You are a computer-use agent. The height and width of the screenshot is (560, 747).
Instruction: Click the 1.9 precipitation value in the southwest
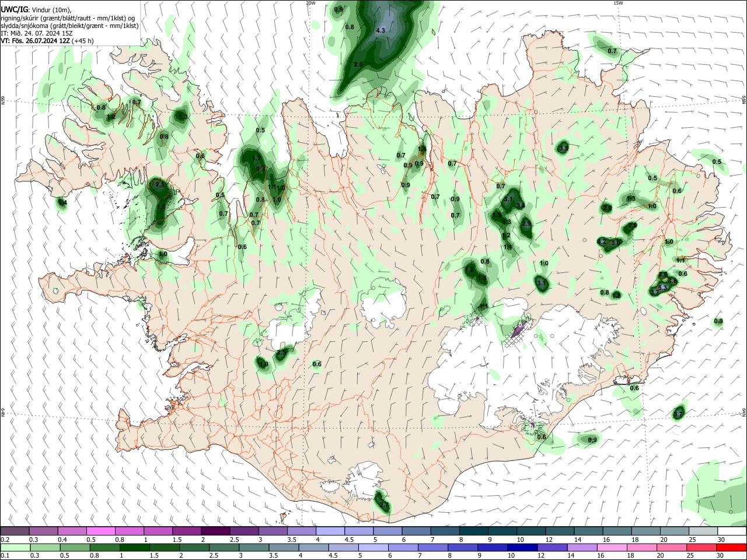(x=263, y=364)
